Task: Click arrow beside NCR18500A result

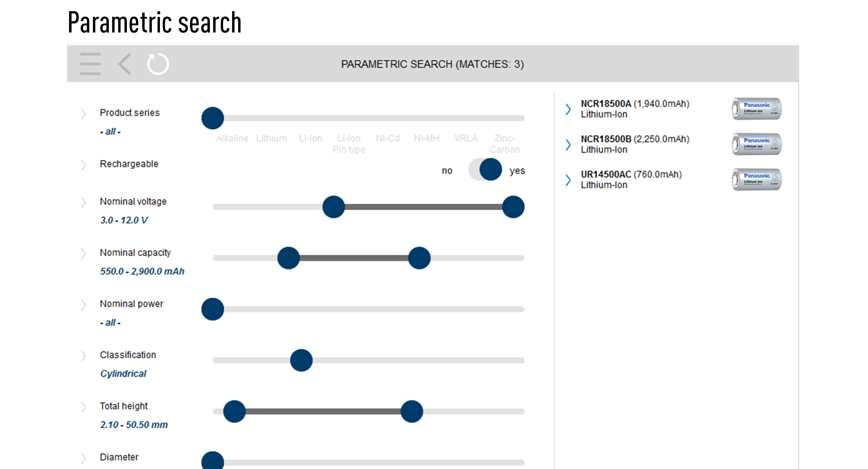Action: (x=568, y=109)
